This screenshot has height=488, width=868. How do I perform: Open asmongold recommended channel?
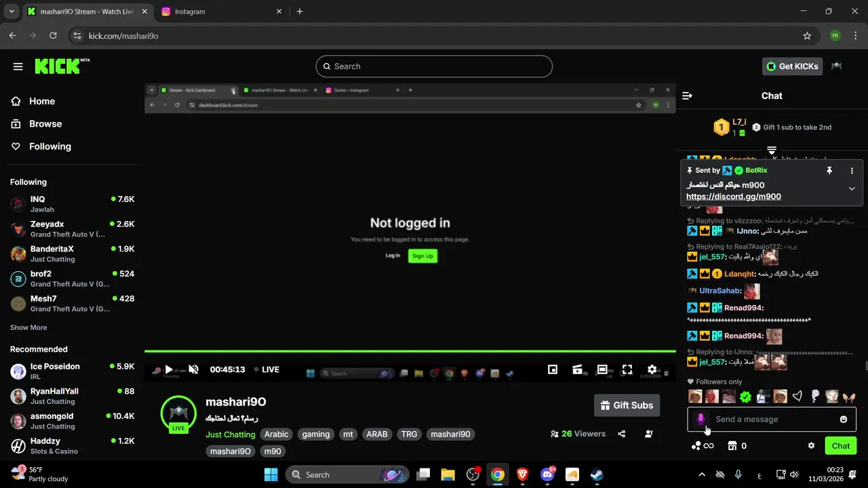pos(73,421)
